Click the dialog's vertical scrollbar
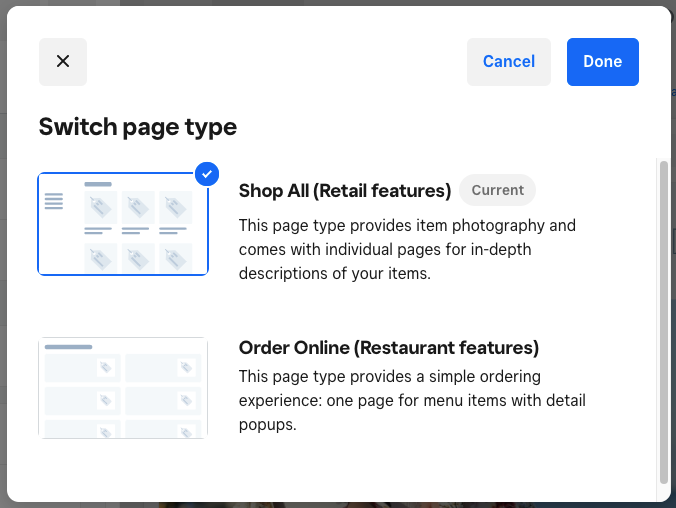 [662, 320]
